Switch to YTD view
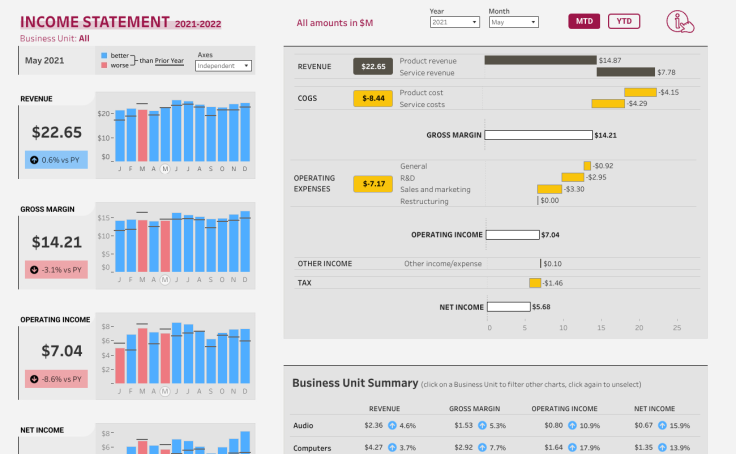This screenshot has width=736, height=454. (x=624, y=21)
